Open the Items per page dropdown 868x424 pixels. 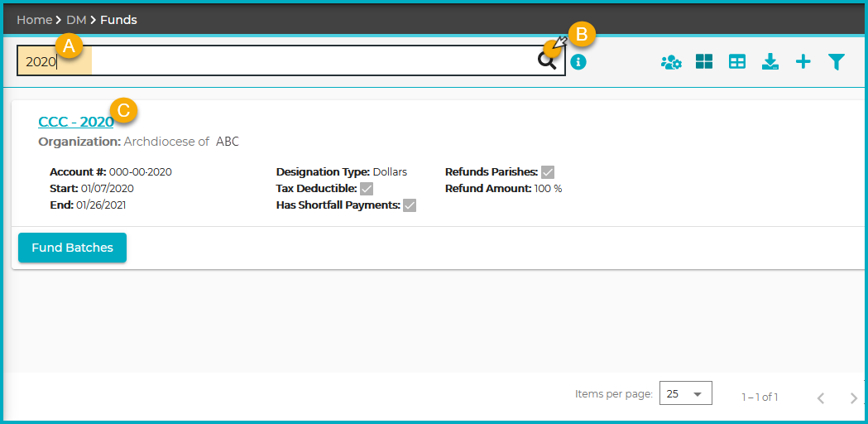[685, 393]
